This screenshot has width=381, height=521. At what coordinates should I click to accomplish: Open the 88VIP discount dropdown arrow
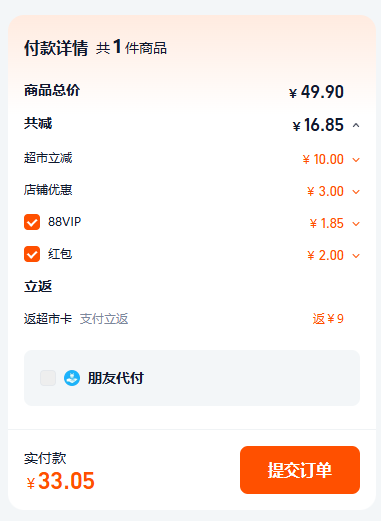click(x=356, y=224)
